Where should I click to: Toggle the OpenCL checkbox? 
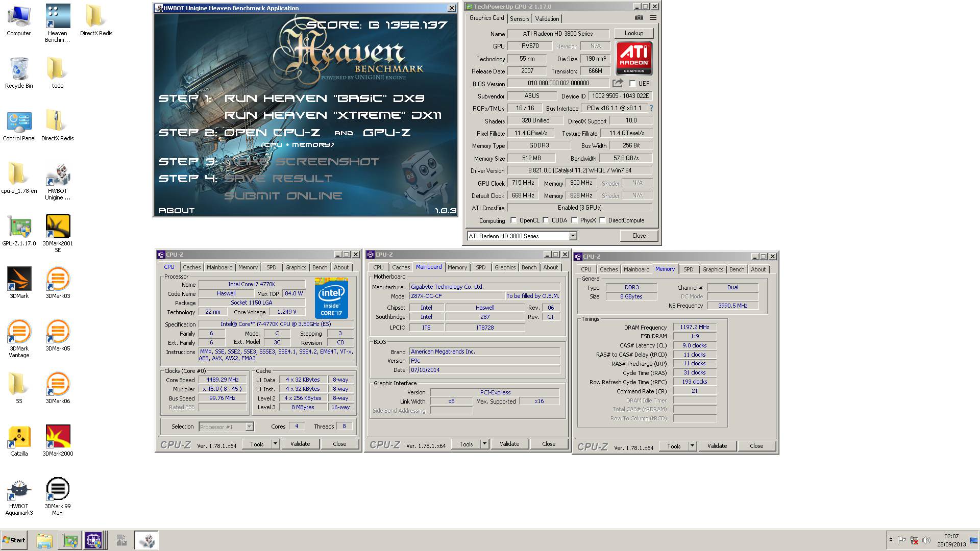tap(513, 220)
